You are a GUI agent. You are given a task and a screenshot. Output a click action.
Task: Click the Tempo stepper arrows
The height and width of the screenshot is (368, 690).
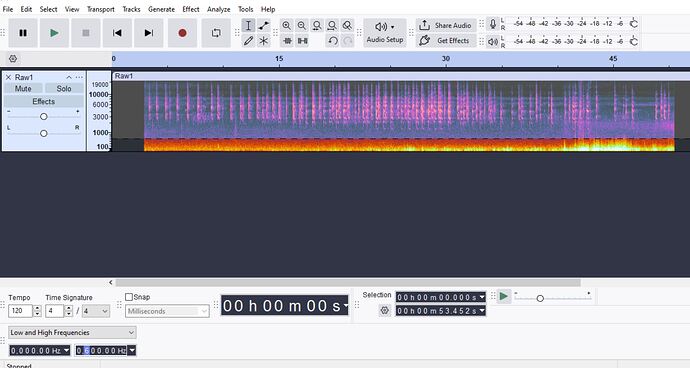(x=37, y=311)
